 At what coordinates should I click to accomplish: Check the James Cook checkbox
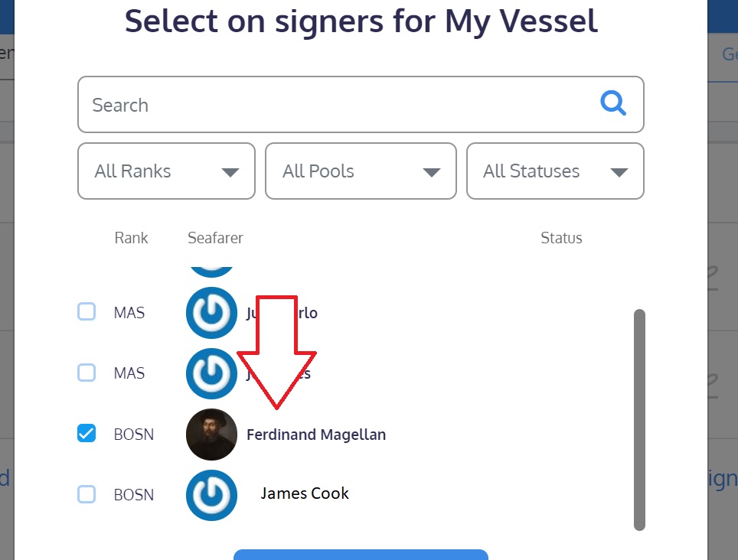click(87, 494)
